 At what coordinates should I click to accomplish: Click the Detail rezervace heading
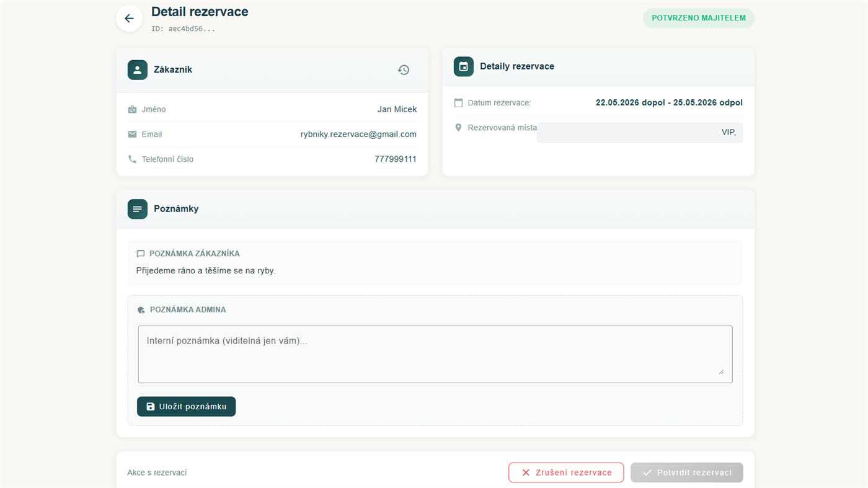click(x=200, y=12)
